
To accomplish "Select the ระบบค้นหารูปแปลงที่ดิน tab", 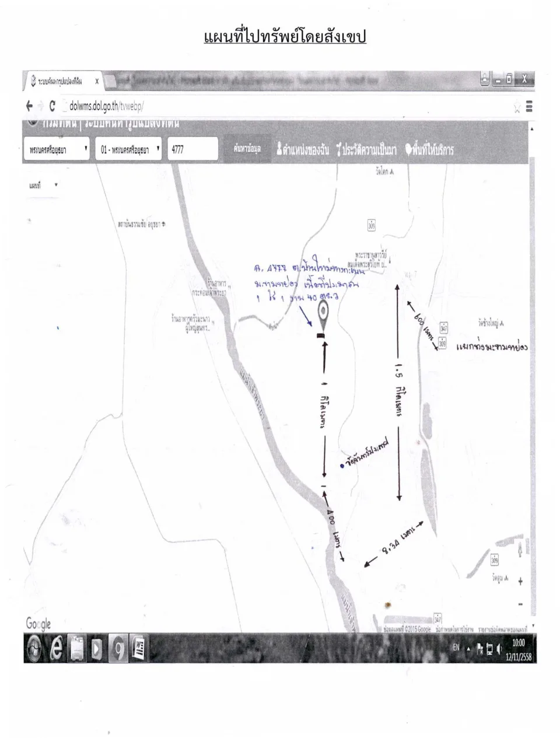I will (x=63, y=82).
